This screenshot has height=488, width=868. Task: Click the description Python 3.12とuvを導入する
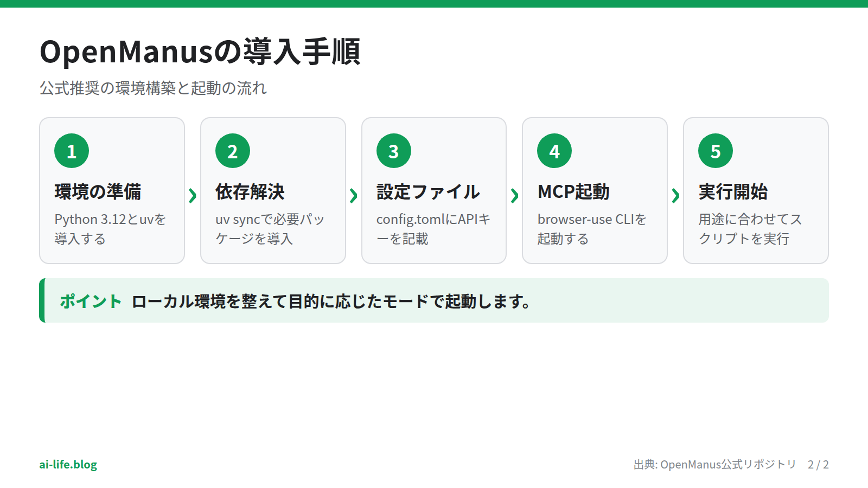coord(110,229)
